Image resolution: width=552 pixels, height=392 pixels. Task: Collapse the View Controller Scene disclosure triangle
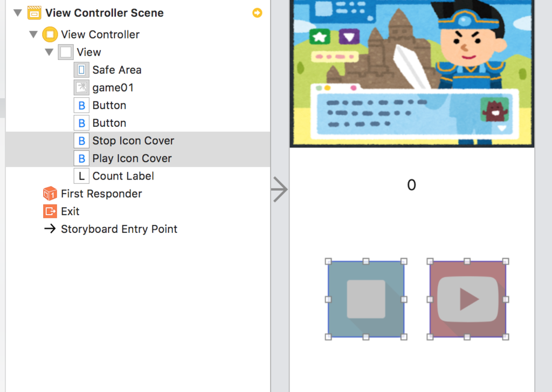(18, 13)
